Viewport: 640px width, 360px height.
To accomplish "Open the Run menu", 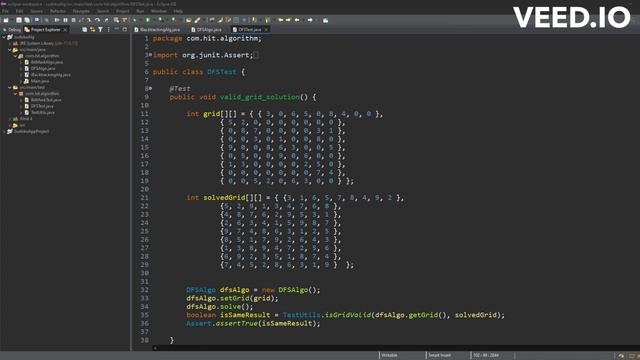I will [140, 11].
